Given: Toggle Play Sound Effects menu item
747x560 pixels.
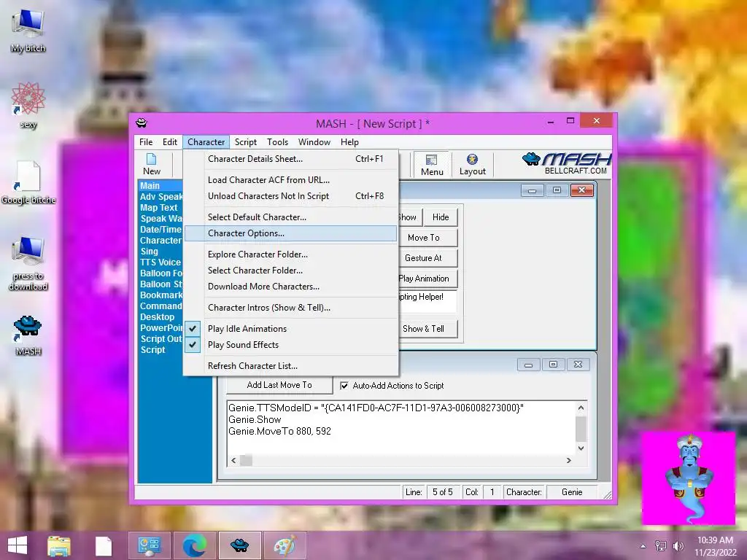Looking at the screenshot, I should pos(290,345).
